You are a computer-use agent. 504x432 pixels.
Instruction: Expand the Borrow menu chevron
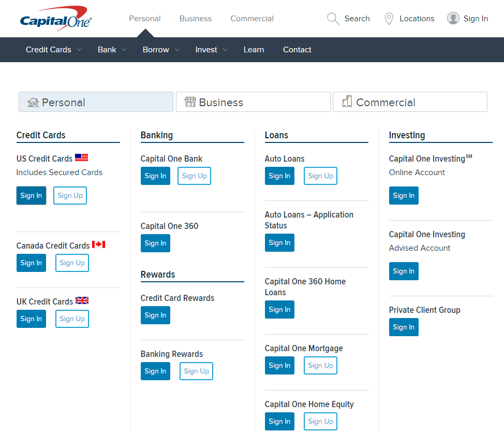pos(177,50)
